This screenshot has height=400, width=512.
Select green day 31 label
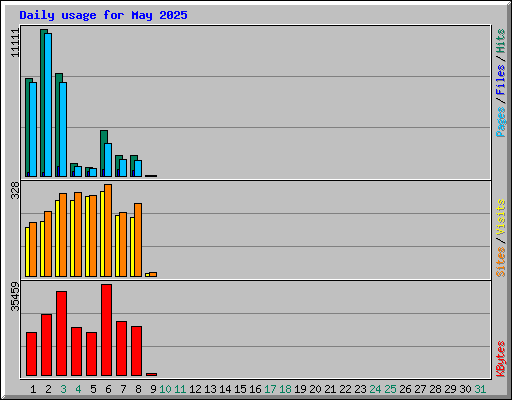click(x=480, y=389)
